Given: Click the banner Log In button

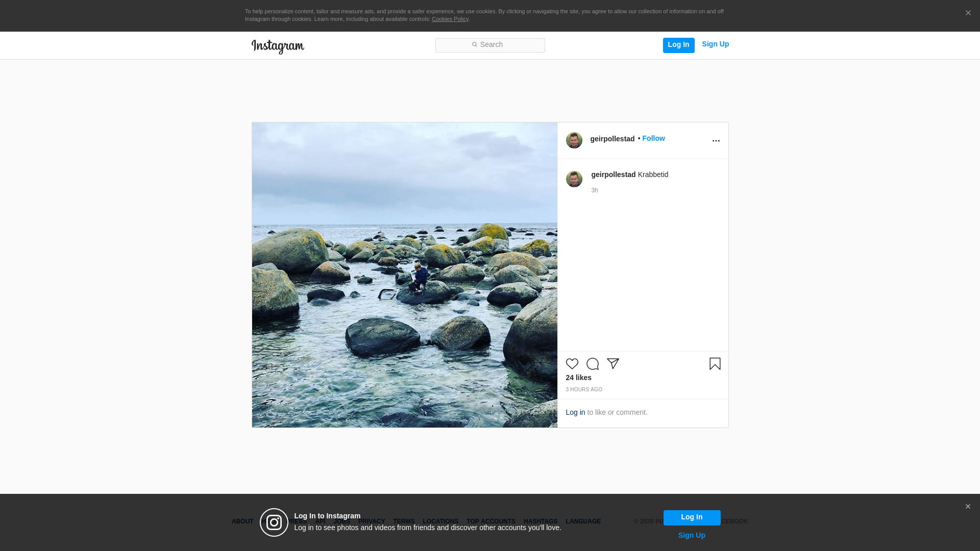Looking at the screenshot, I should tap(692, 517).
